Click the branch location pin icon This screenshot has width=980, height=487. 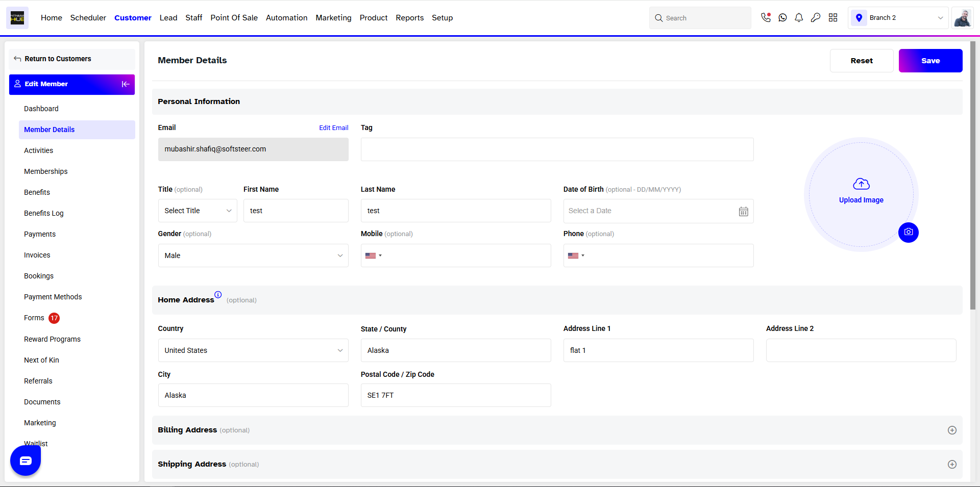(859, 18)
